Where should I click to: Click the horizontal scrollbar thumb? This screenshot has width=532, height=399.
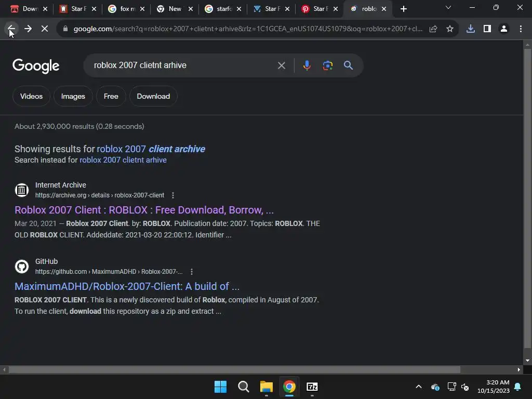(234, 370)
